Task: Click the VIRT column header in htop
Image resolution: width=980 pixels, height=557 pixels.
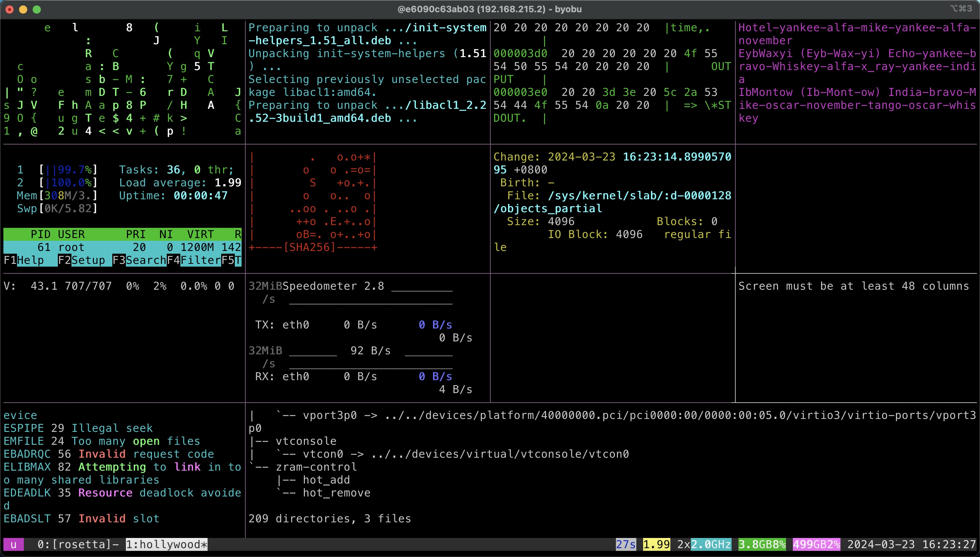Action: pyautogui.click(x=200, y=234)
